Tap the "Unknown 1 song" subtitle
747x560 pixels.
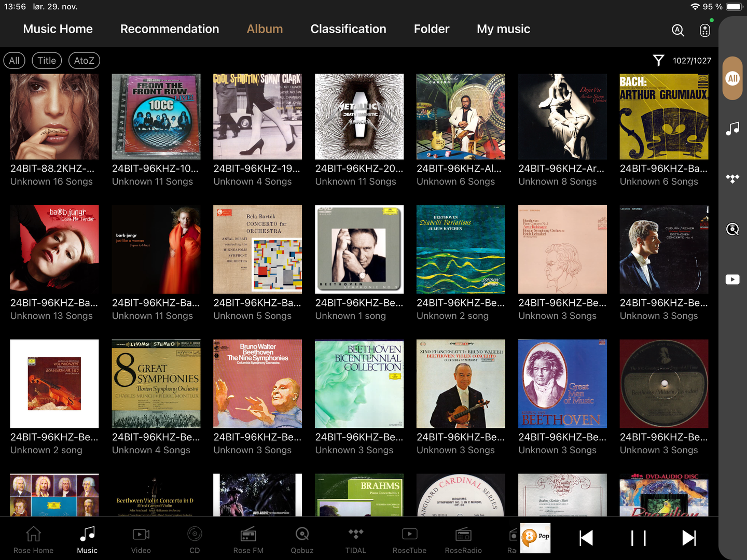tap(351, 316)
